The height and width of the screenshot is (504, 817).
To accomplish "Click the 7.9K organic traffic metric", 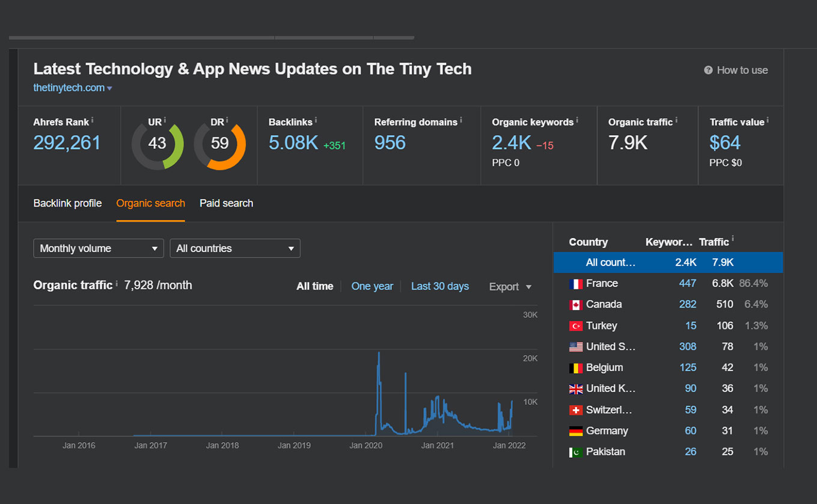I will [628, 142].
